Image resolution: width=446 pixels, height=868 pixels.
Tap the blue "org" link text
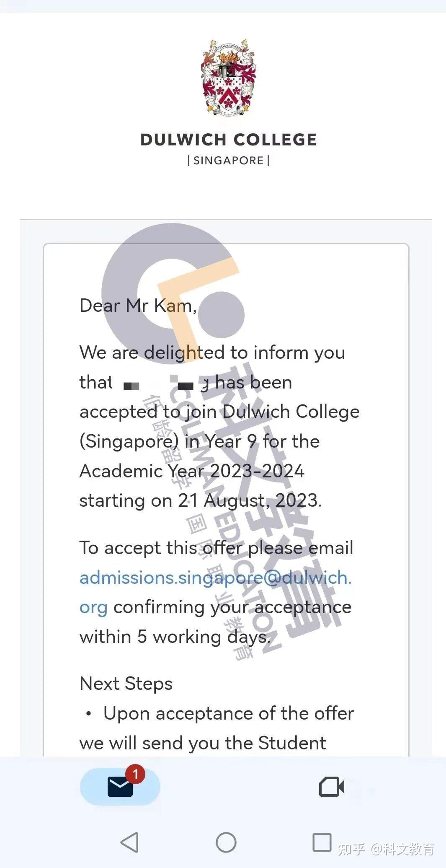click(x=93, y=607)
